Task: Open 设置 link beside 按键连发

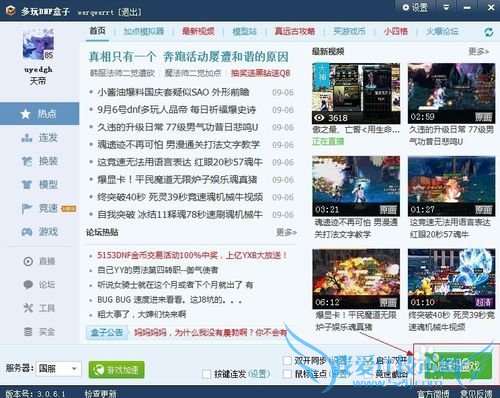Action: click(259, 374)
